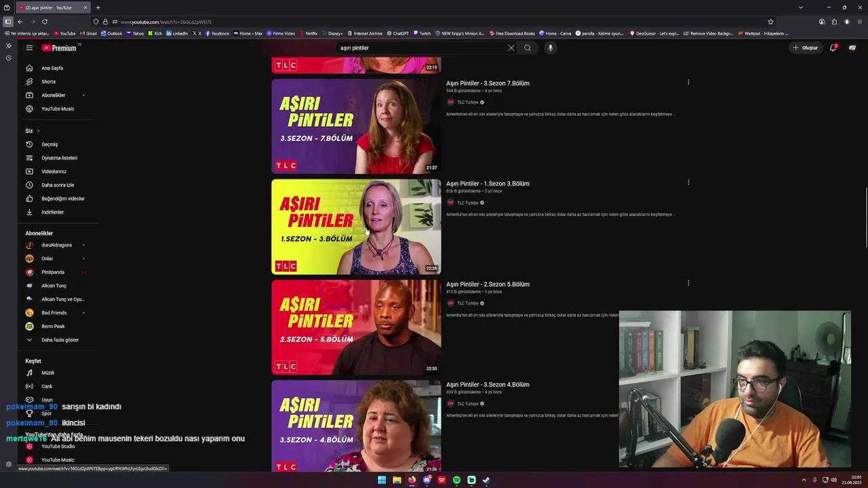Clear the search text with the X
The height and width of the screenshot is (488, 868).
tap(511, 48)
